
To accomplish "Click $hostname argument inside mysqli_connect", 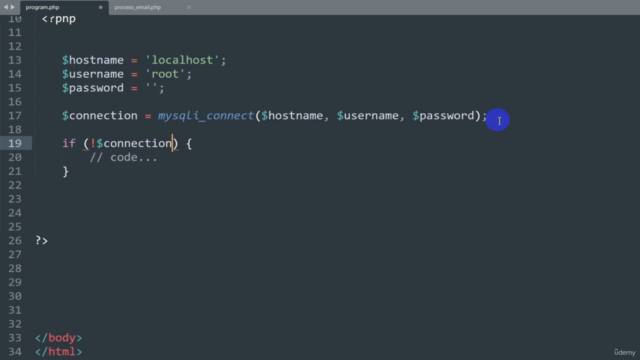I will coord(292,116).
